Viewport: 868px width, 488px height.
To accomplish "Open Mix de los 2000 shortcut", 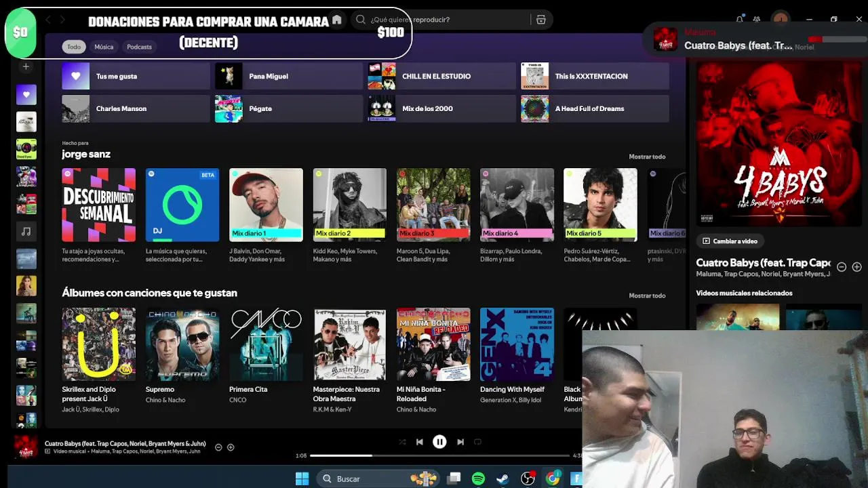I will [x=441, y=108].
